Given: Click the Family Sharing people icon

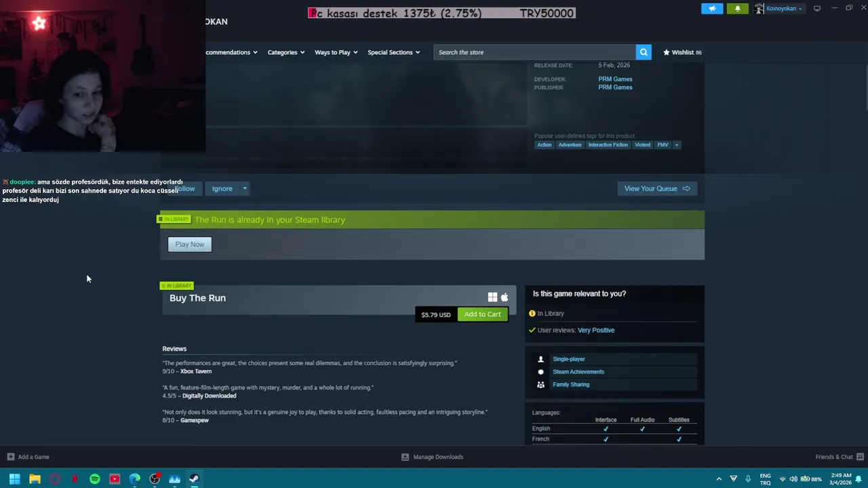Looking at the screenshot, I should [x=540, y=384].
